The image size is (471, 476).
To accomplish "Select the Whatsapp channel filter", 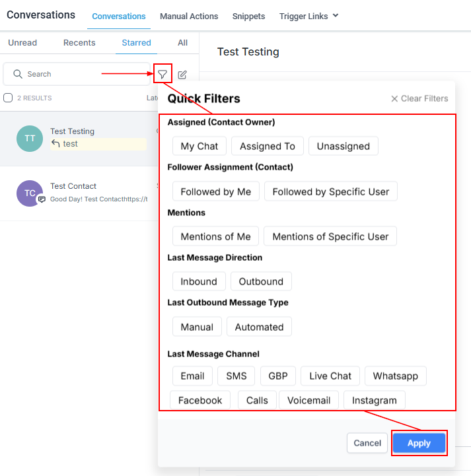I will pos(396,376).
